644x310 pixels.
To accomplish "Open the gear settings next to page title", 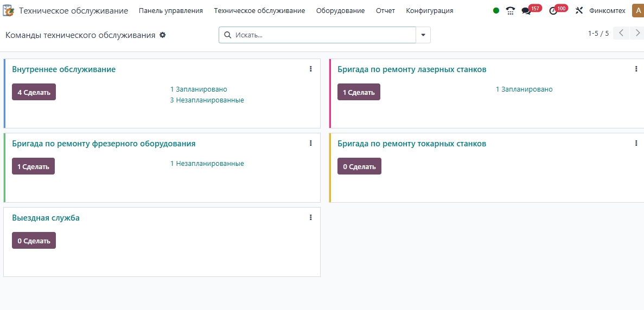I will click(162, 35).
